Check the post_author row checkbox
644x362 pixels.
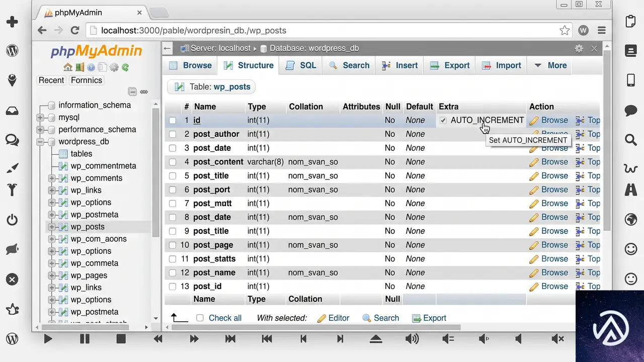(173, 134)
